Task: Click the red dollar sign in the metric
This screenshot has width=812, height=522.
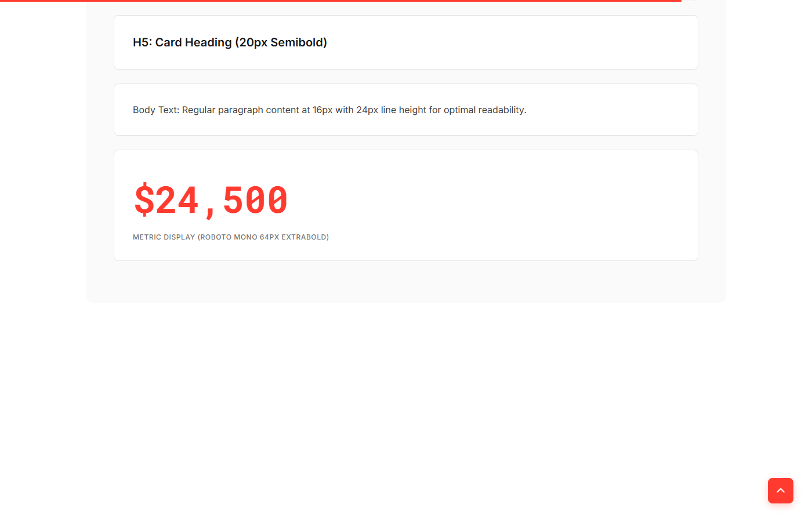Action: pyautogui.click(x=144, y=200)
